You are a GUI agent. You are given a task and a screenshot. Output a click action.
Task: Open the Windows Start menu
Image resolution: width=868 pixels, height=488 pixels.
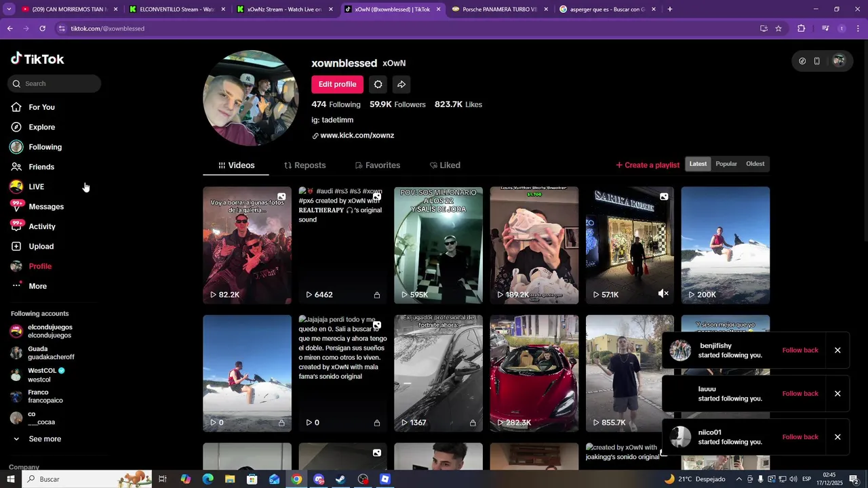pyautogui.click(x=10, y=479)
